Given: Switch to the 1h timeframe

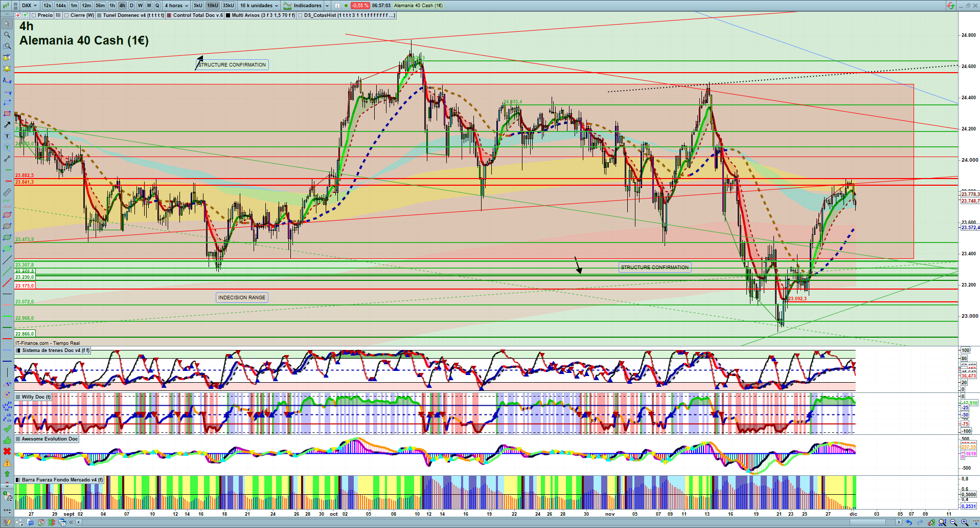Looking at the screenshot, I should (x=112, y=6).
